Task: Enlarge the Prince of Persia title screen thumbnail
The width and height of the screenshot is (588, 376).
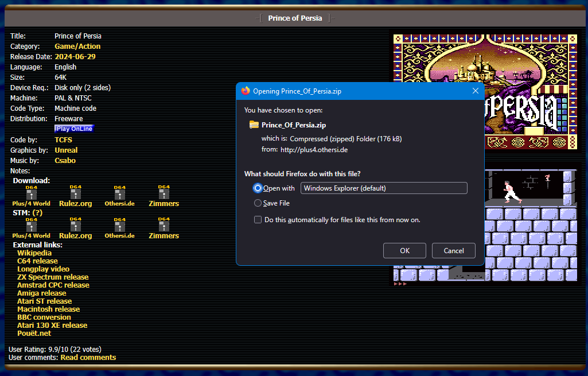Action: point(485,91)
